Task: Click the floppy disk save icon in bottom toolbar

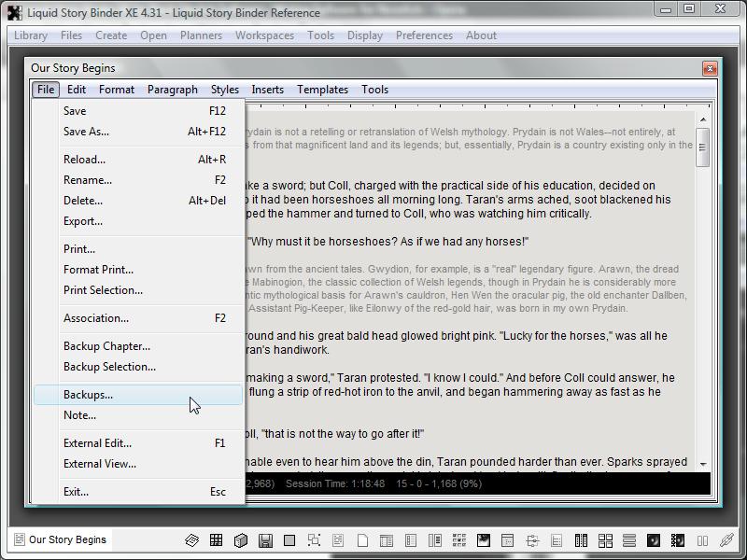Action: [265, 540]
